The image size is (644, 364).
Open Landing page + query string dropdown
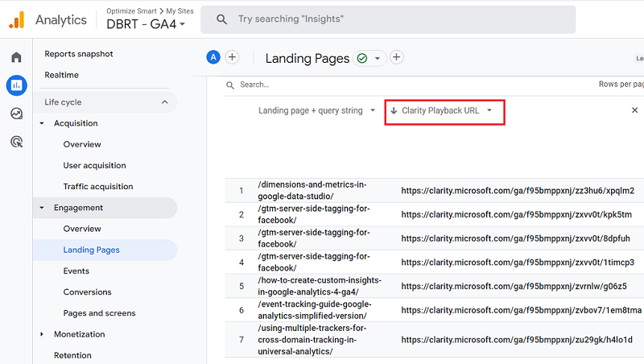tap(373, 110)
